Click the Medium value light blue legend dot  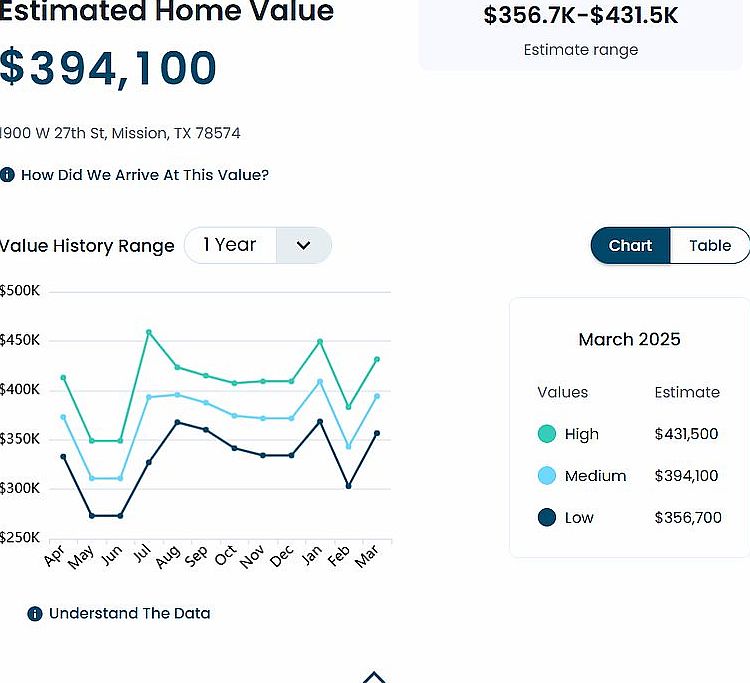point(546,476)
